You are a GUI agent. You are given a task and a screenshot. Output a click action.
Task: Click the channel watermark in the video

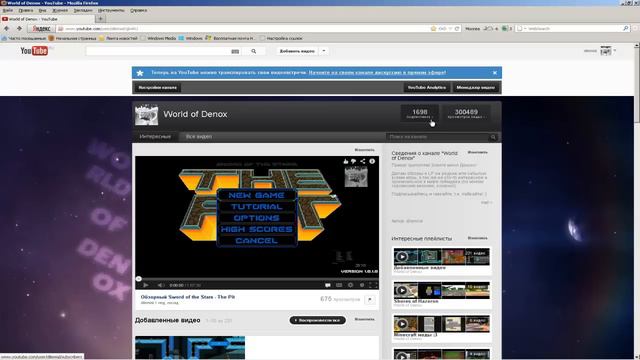click(356, 177)
